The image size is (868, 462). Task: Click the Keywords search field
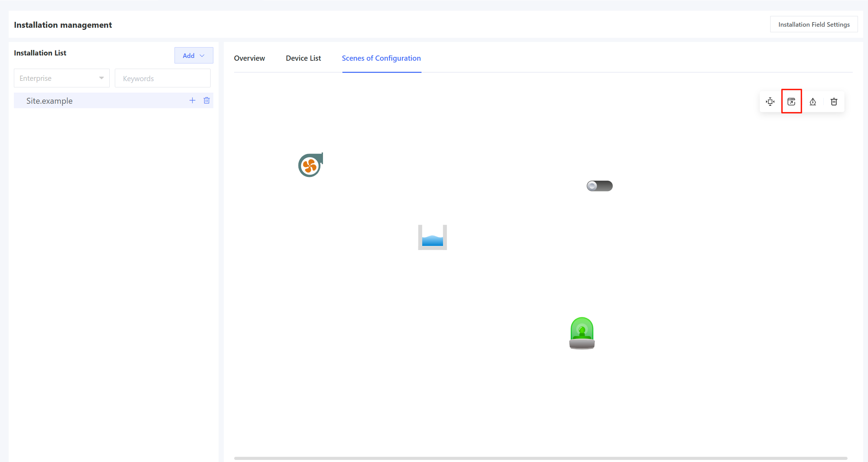click(162, 78)
